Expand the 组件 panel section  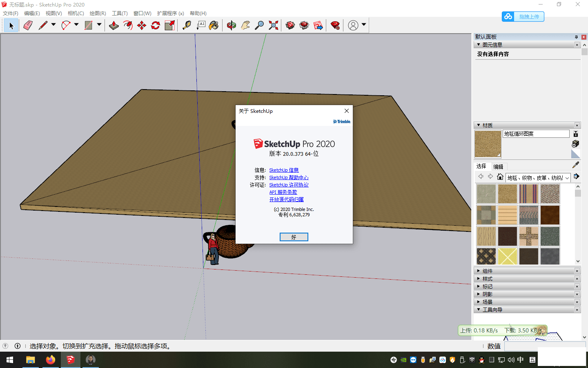point(488,271)
